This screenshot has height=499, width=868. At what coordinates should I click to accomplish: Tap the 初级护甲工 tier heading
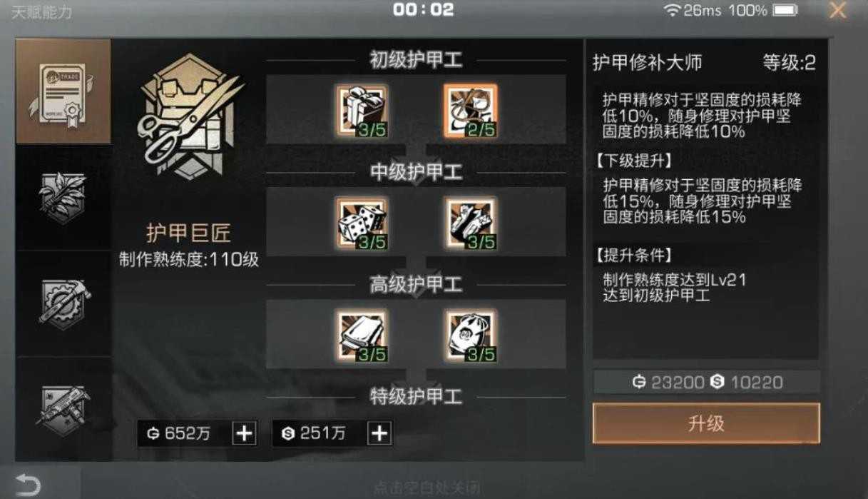click(416, 60)
